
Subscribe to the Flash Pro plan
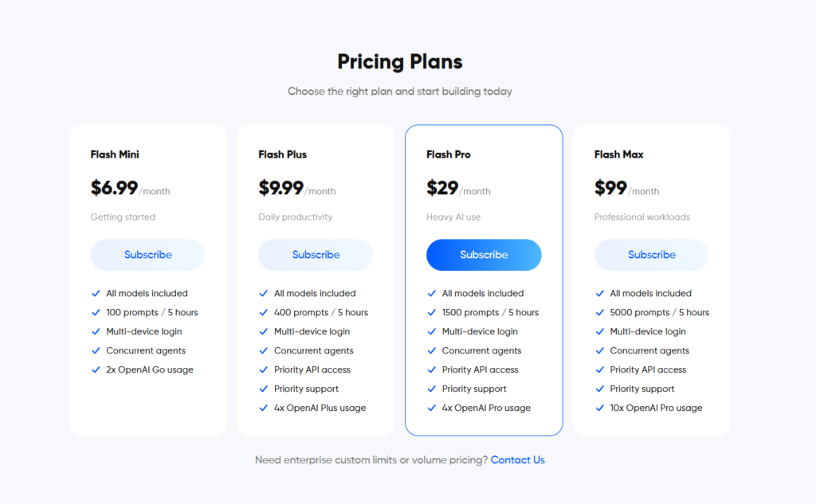point(484,255)
